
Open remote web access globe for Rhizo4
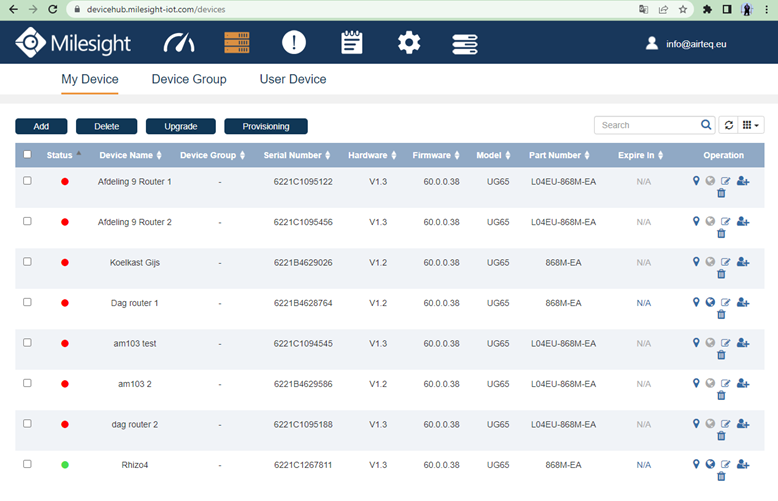pyautogui.click(x=711, y=464)
